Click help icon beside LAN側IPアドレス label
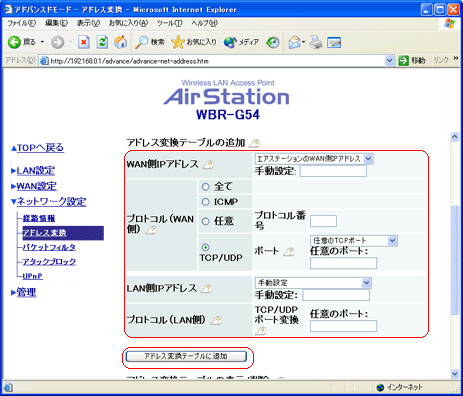 tap(207, 289)
